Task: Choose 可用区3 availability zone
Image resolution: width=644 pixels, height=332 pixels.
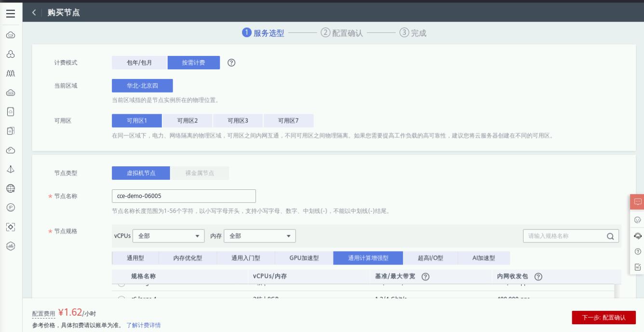Action: (238, 120)
